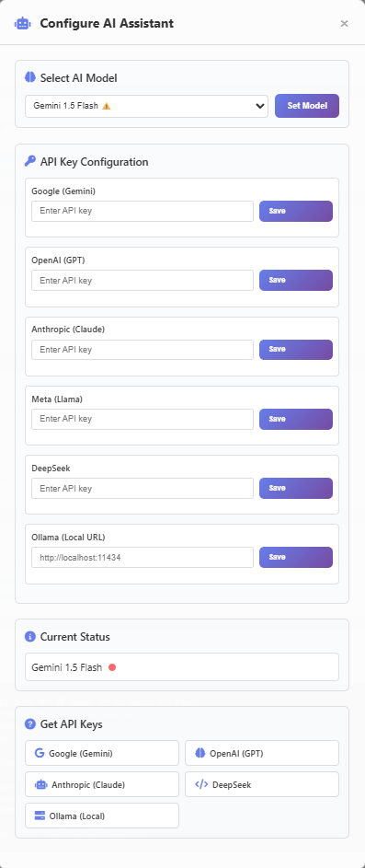Viewport: 365px width, 868px height.
Task: Save the DeepSeek API key
Action: tap(296, 488)
